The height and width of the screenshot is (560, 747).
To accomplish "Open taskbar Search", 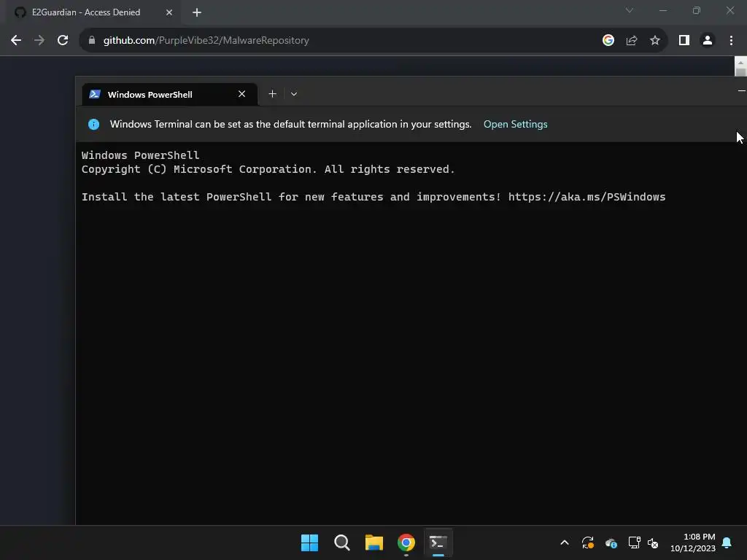I will click(342, 542).
